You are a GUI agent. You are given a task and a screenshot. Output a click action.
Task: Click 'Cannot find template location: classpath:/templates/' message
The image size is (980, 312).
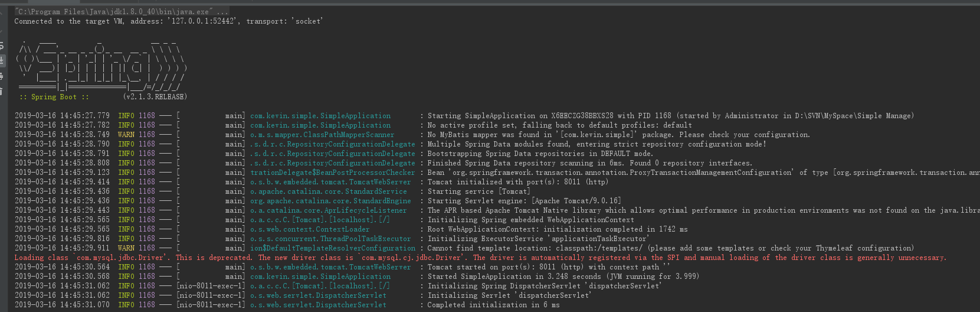pos(670,248)
